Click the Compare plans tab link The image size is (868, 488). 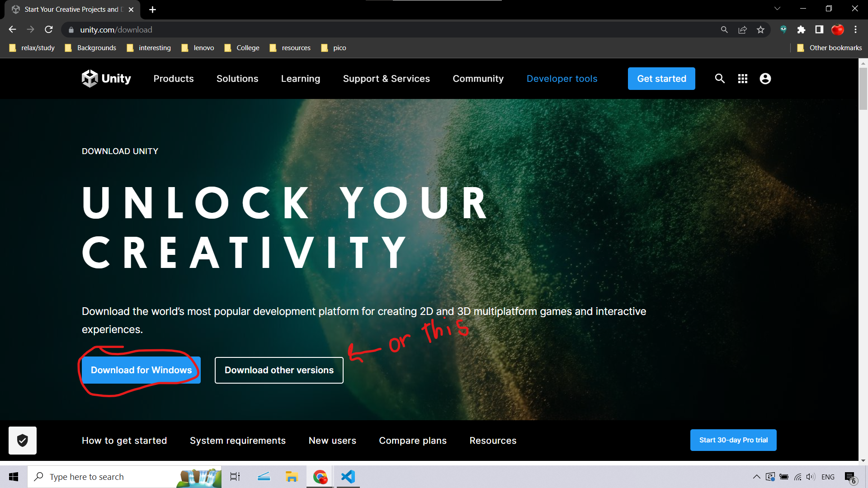click(x=413, y=441)
